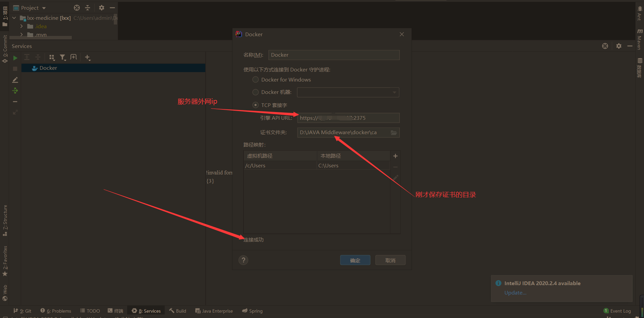Expand the .mvn folder
This screenshot has width=644, height=318.
tap(21, 35)
